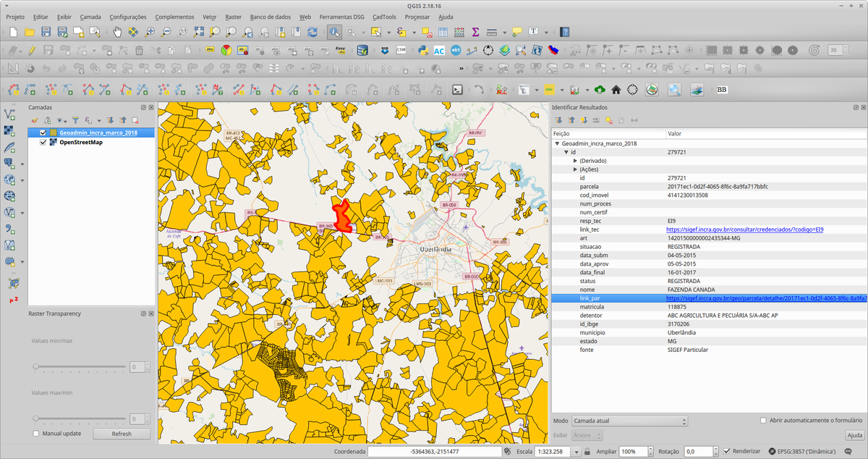
Task: Open the Modo Camada atual dropdown
Action: (628, 421)
